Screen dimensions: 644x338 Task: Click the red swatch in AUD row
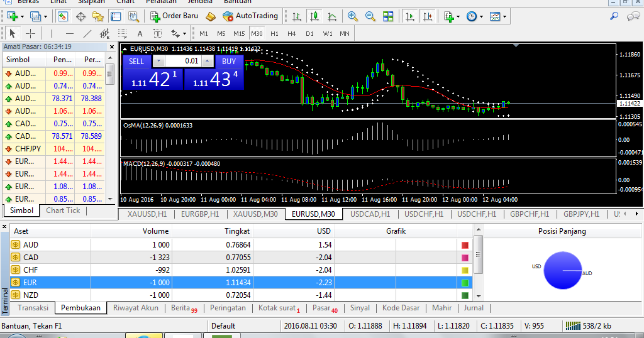[465, 245]
